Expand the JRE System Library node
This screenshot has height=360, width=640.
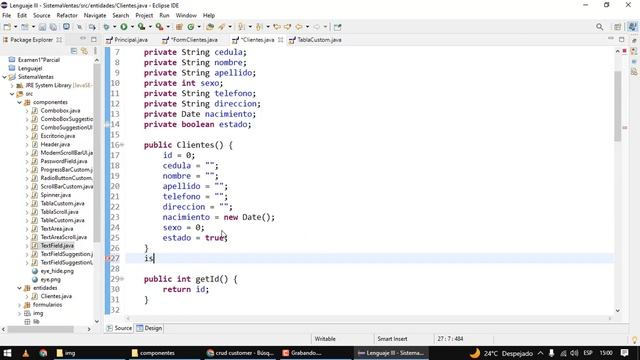(12, 85)
